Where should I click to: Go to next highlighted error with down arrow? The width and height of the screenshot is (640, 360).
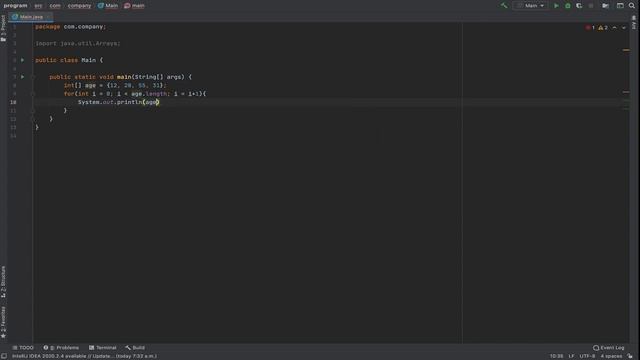(x=624, y=27)
